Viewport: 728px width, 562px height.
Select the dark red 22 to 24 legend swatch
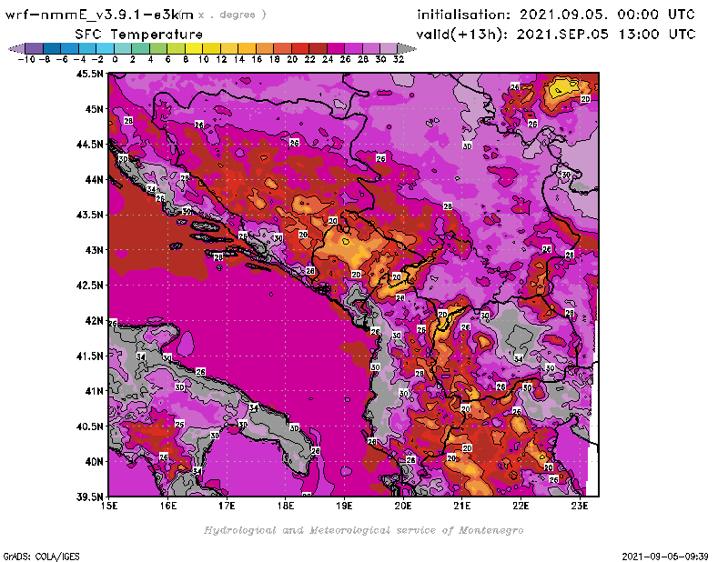[x=318, y=49]
